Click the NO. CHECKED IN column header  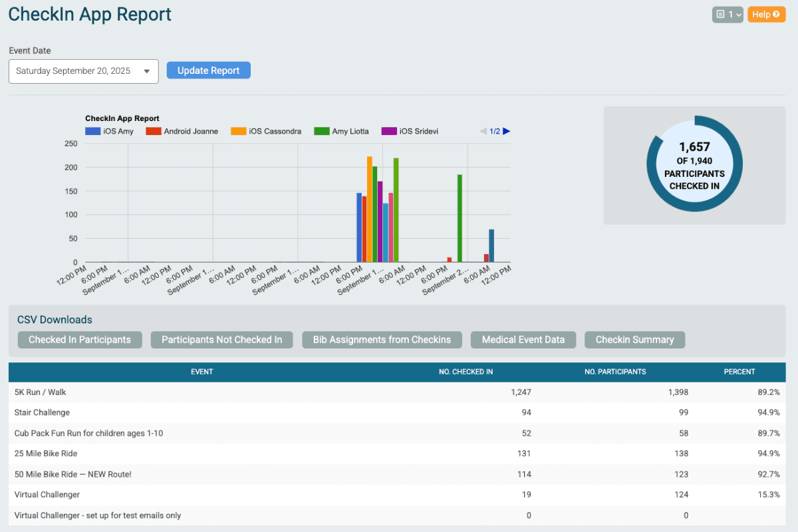[465, 372]
